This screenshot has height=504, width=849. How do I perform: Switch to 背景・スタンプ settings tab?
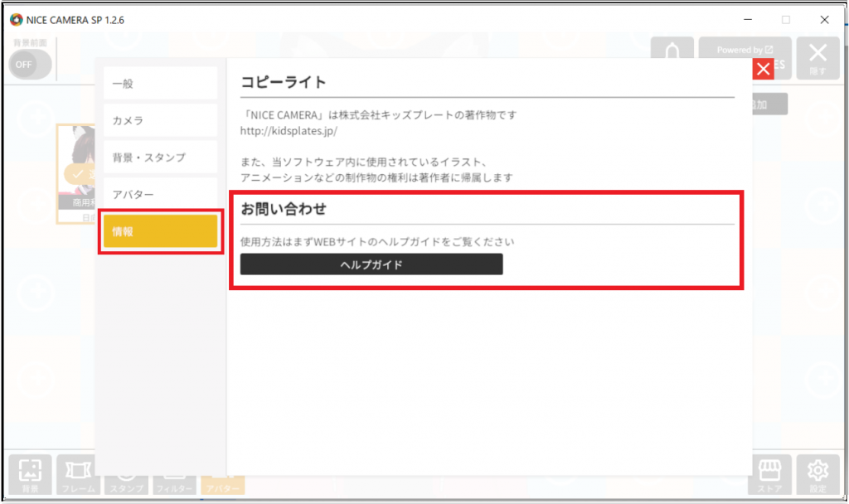160,157
